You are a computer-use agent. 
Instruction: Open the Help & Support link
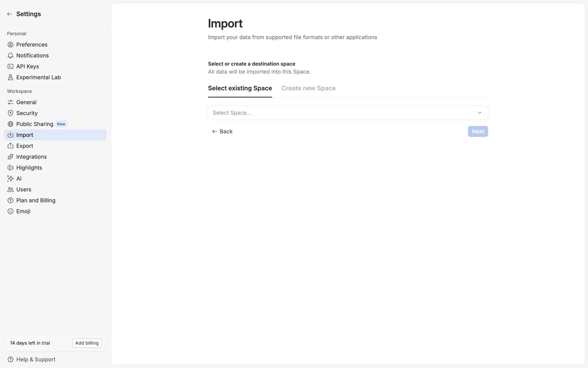click(36, 359)
